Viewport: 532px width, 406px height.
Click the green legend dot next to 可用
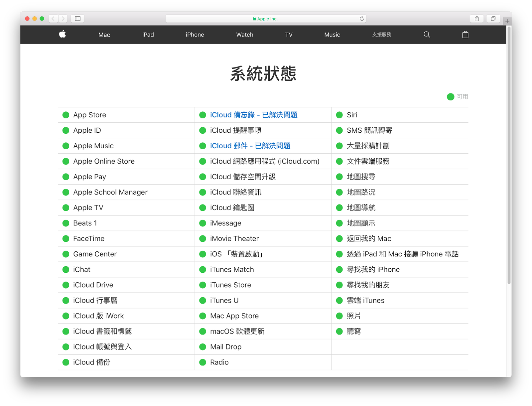click(451, 97)
